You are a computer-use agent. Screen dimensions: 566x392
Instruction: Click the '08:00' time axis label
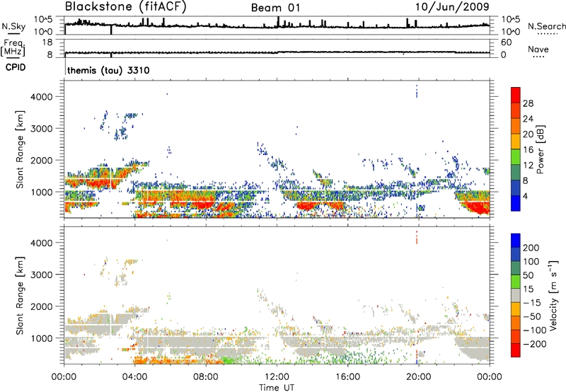[206, 377]
